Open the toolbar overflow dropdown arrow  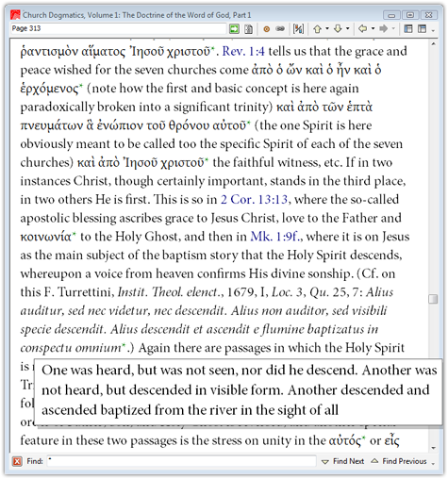point(433,31)
